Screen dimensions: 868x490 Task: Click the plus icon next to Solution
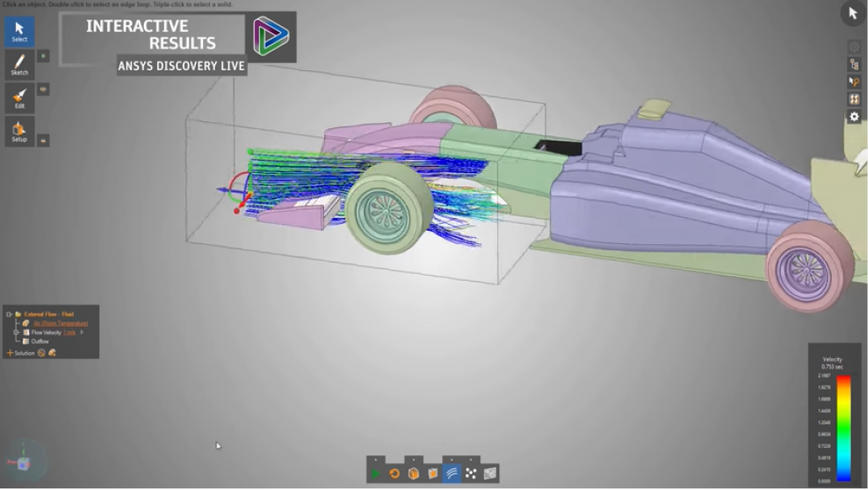tap(10, 352)
